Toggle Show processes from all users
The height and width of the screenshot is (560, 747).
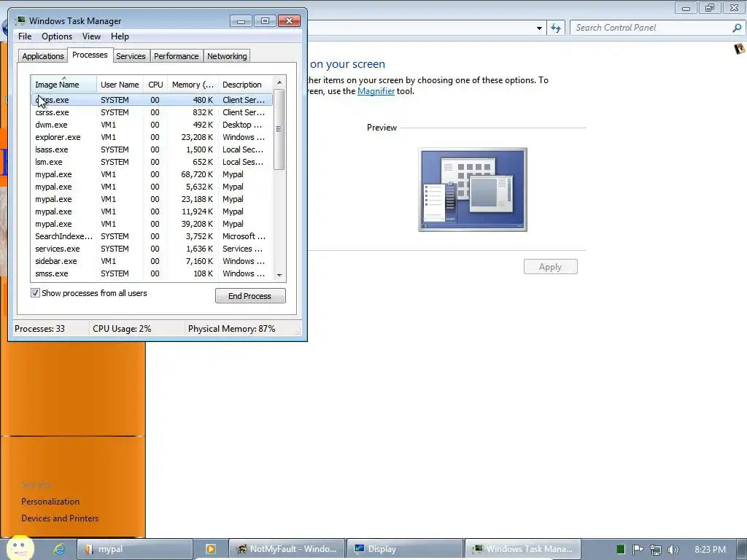[x=35, y=293]
